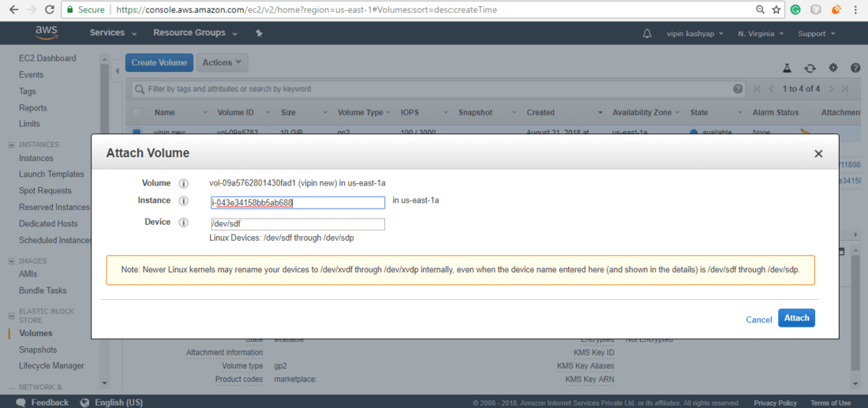868x408 pixels.
Task: Go to last page of results
Action: [845, 88]
